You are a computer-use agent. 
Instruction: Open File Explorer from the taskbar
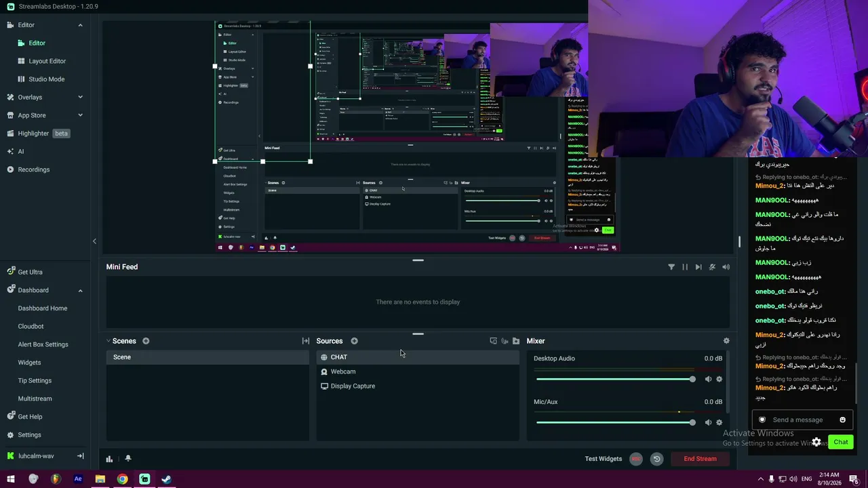click(x=100, y=479)
